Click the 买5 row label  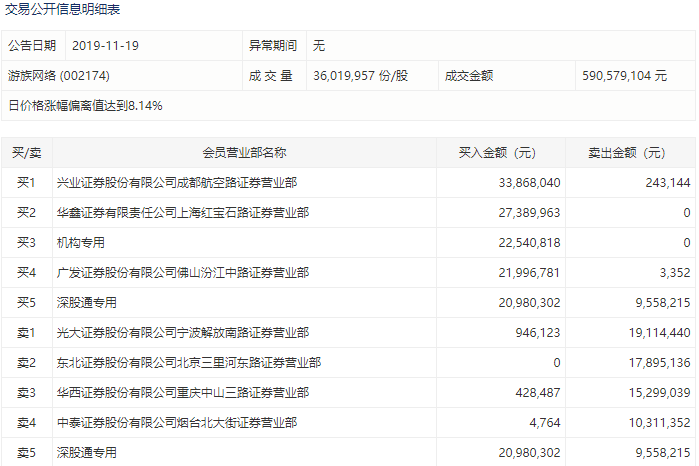coord(26,303)
